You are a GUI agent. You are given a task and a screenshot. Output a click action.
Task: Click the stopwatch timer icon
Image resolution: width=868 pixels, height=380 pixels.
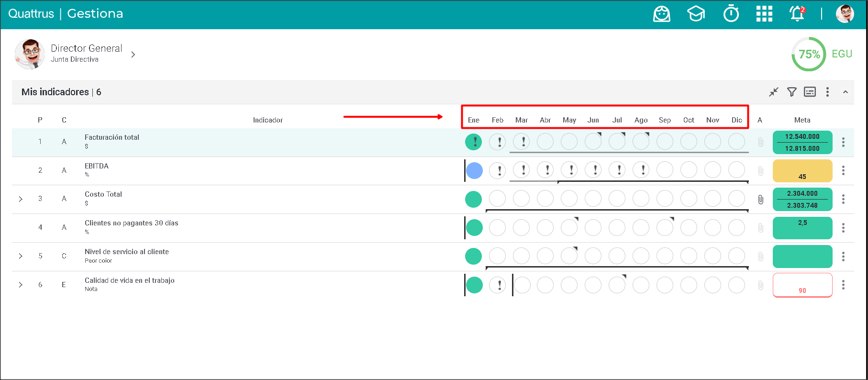pyautogui.click(x=731, y=14)
